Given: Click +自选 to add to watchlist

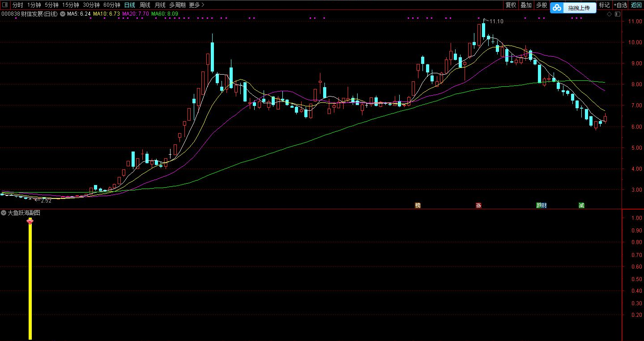Looking at the screenshot, I should (x=620, y=5).
